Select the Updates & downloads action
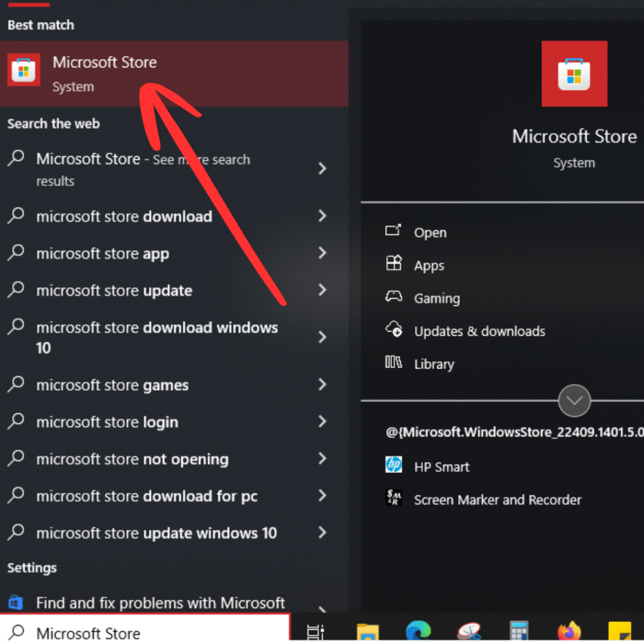The image size is (644, 644). pos(480,331)
